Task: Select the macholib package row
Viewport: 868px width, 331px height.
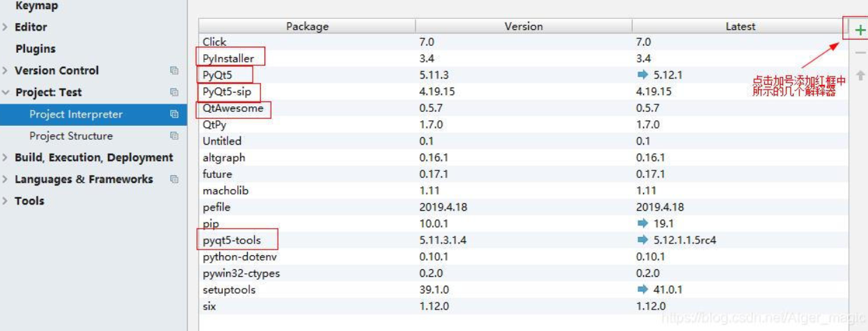Action: 523,191
